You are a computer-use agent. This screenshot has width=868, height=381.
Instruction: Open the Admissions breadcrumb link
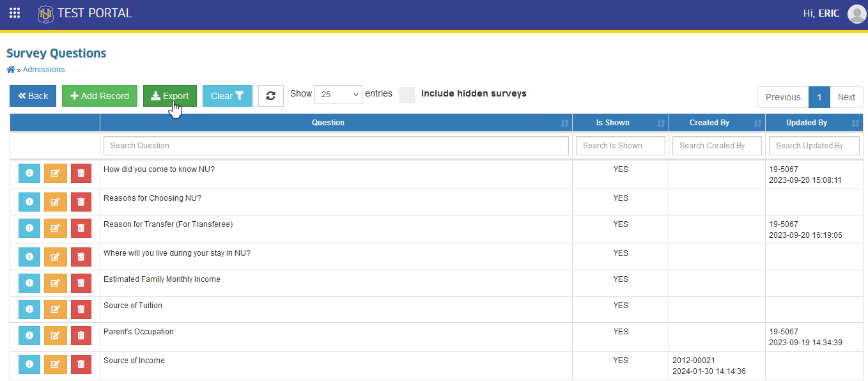point(43,70)
